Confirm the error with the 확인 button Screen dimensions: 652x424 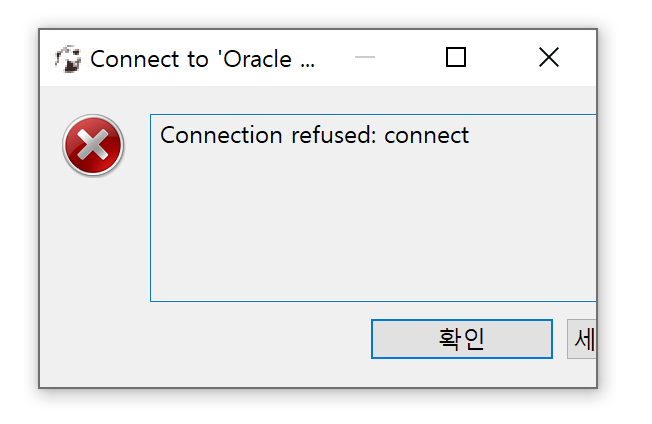pyautogui.click(x=462, y=339)
